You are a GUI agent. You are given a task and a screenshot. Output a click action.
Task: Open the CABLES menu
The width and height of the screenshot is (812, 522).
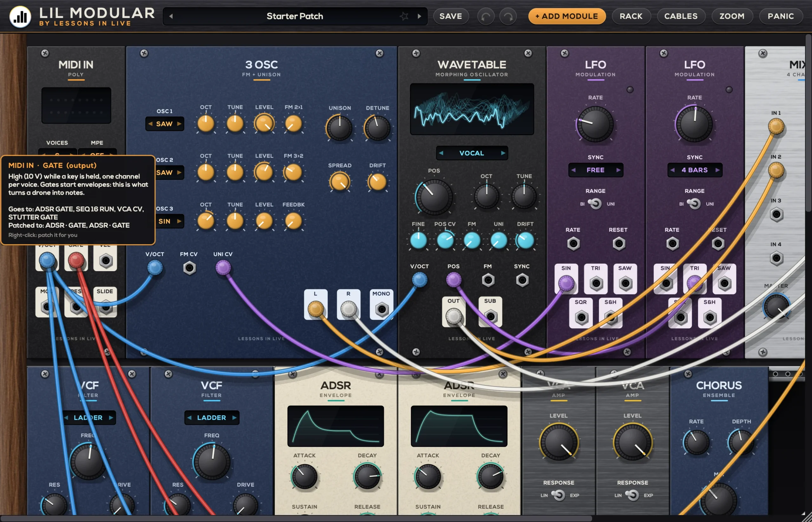pyautogui.click(x=681, y=16)
